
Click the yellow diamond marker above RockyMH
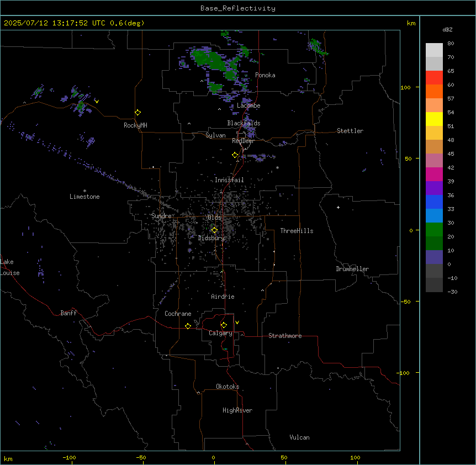pos(138,113)
